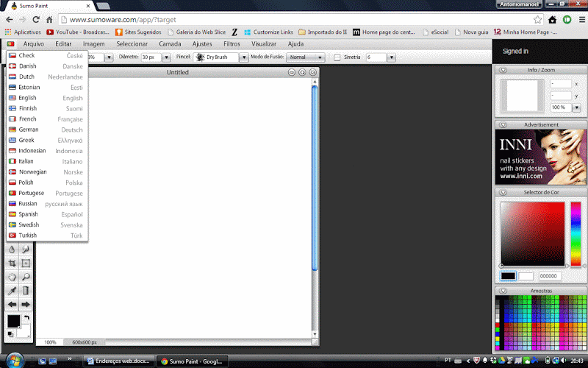The height and width of the screenshot is (368, 588).
Task: Select the Smudge finger tool
Action: [x=26, y=250]
